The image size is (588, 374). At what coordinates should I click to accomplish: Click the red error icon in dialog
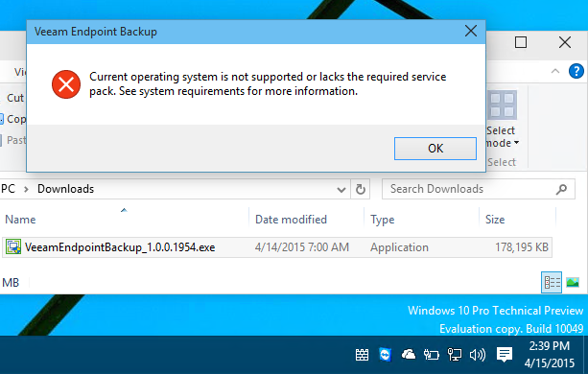click(x=66, y=84)
